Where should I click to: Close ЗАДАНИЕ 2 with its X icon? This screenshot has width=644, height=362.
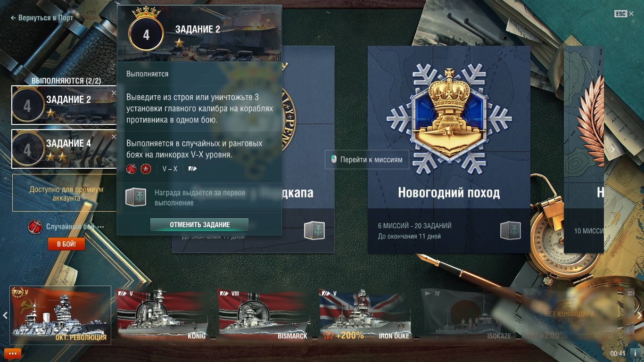click(x=114, y=93)
